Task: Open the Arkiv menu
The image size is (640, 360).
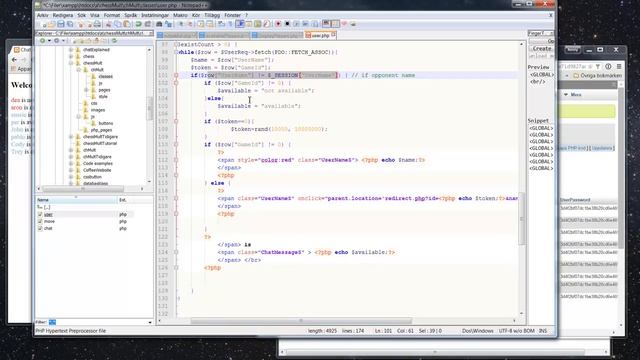Action: [42, 15]
